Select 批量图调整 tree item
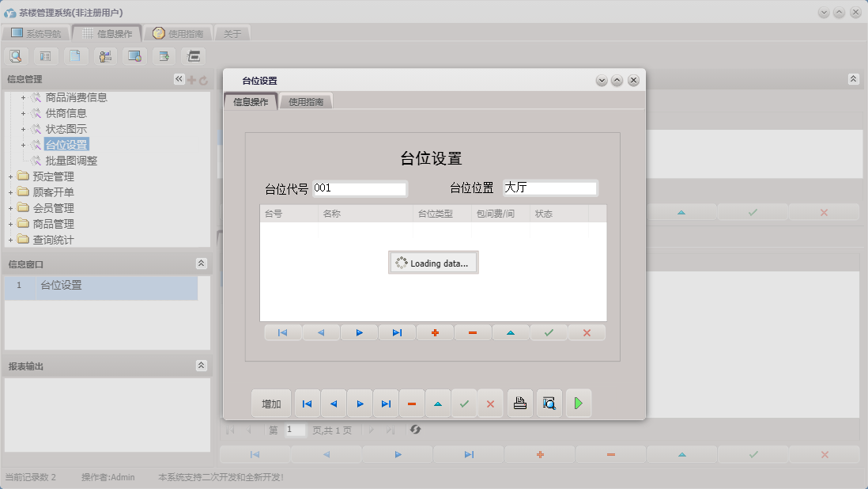The height and width of the screenshot is (489, 868). [x=71, y=161]
